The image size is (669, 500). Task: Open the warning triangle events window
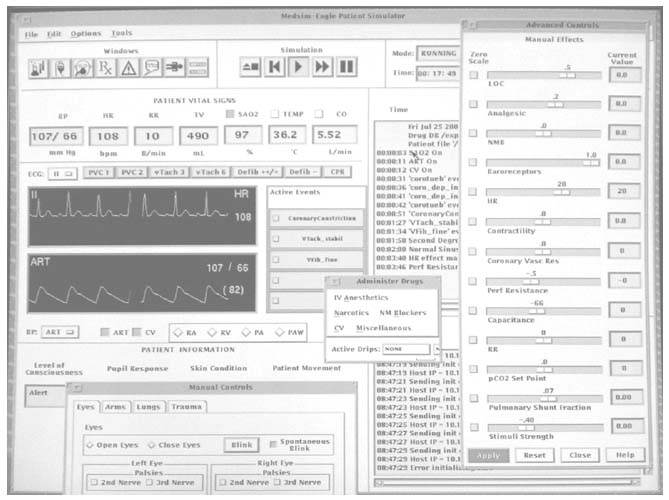(x=128, y=68)
